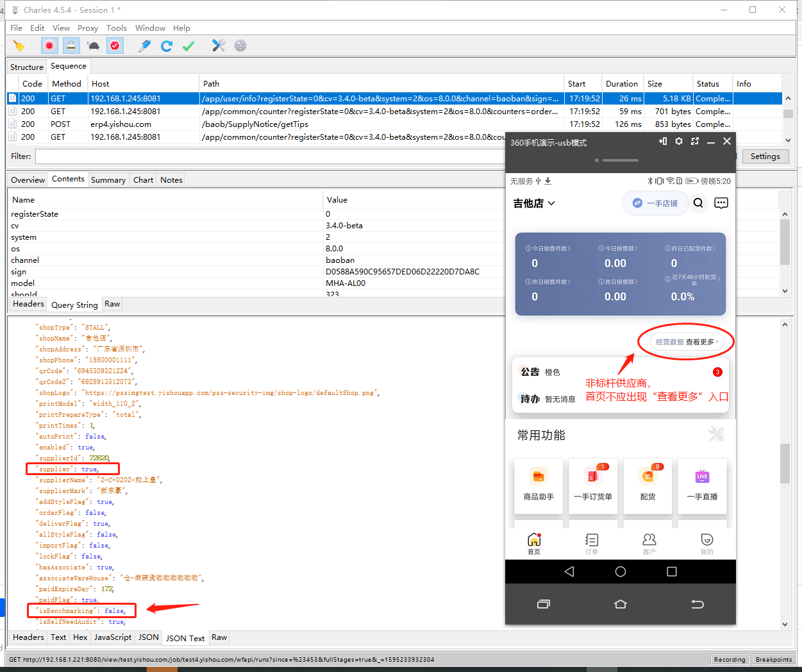Screen dimensions: 802x672
Task: Sort requests by the Method column header
Action: [67, 84]
